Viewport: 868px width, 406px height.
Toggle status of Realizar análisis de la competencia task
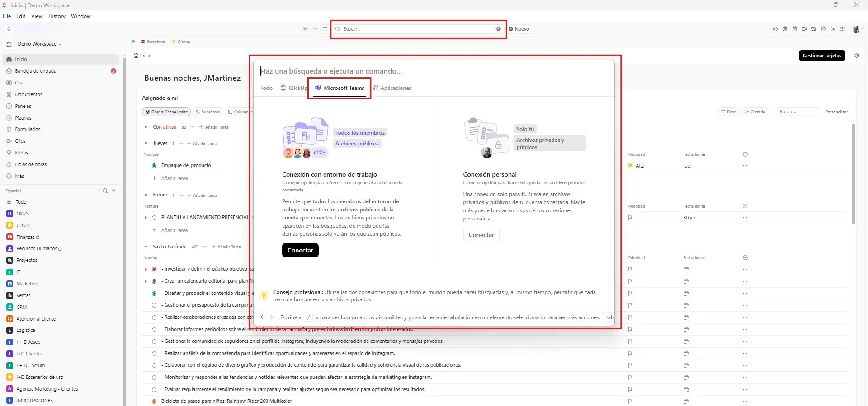point(154,354)
